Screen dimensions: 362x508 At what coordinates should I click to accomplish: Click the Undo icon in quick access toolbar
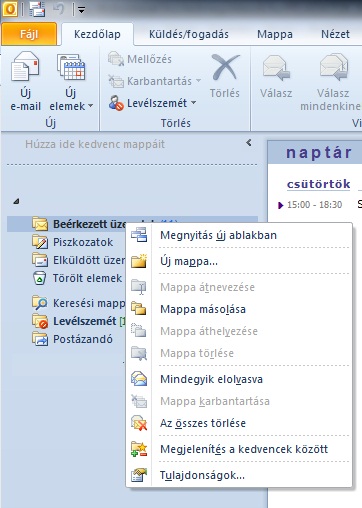(x=58, y=9)
